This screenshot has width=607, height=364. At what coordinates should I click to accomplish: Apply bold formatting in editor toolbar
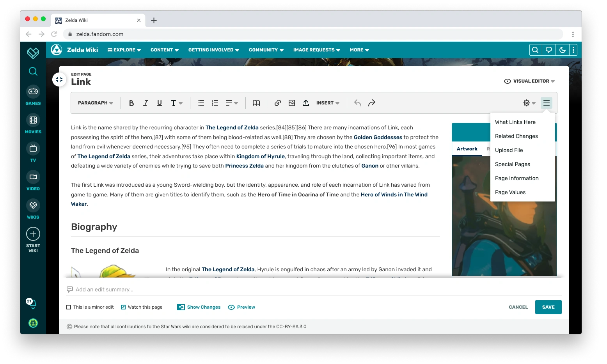pos(131,103)
